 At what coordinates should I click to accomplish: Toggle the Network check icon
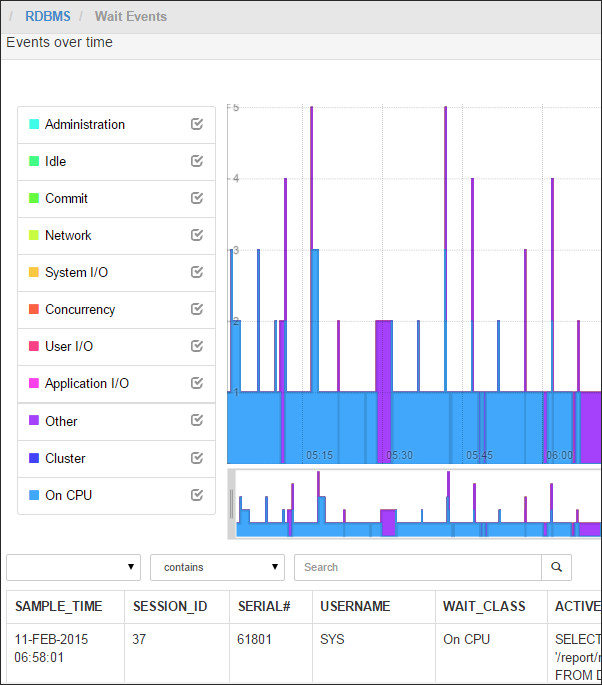[x=197, y=235]
